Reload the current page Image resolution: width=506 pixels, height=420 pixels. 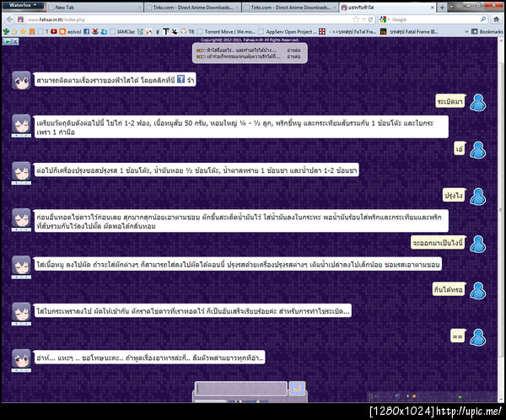(370, 19)
